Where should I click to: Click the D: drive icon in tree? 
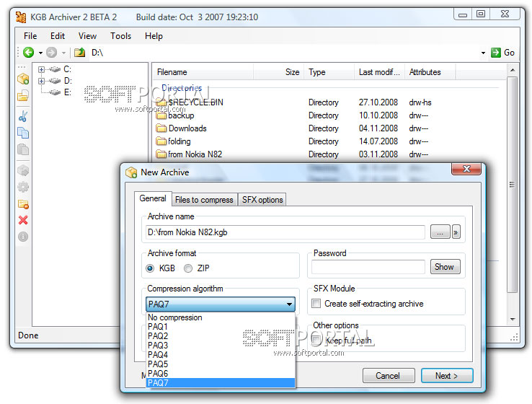click(x=54, y=81)
